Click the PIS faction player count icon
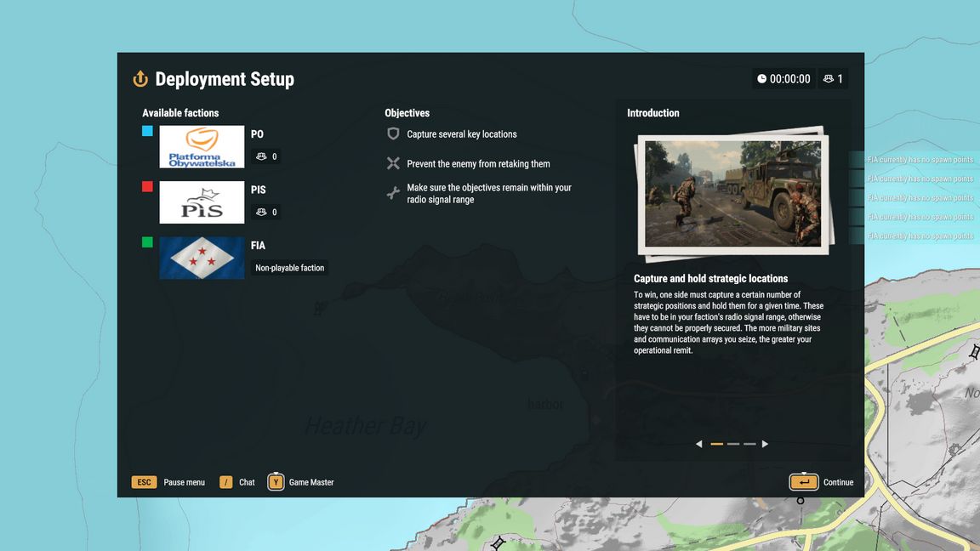The width and height of the screenshot is (980, 551). tap(261, 213)
